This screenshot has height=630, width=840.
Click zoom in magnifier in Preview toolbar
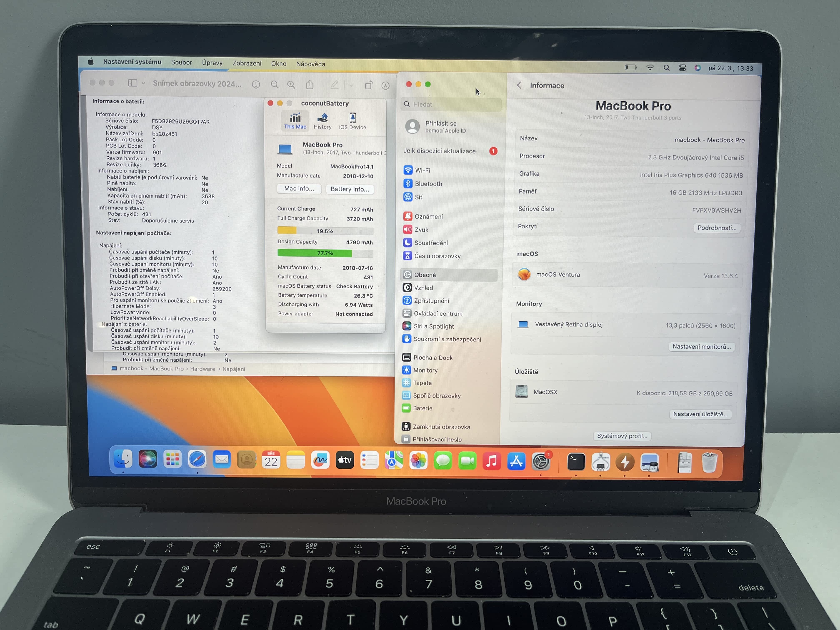[x=291, y=85]
